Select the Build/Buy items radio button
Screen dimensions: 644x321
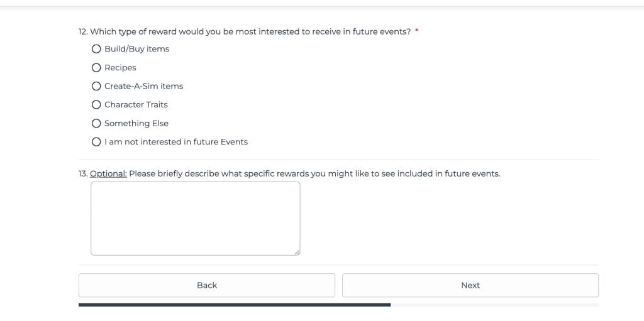click(96, 49)
